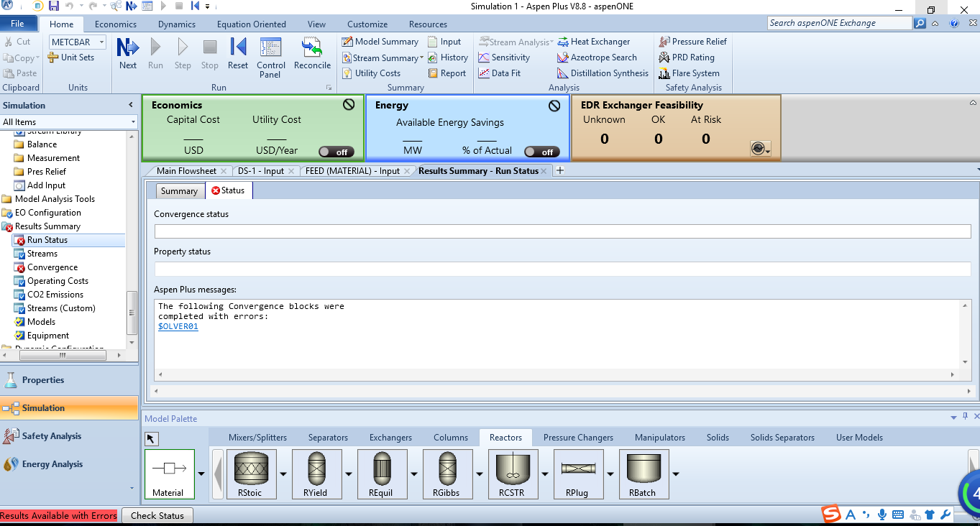Open Distillation Synthesis
Screen dimensions: 980x526
pyautogui.click(x=603, y=73)
